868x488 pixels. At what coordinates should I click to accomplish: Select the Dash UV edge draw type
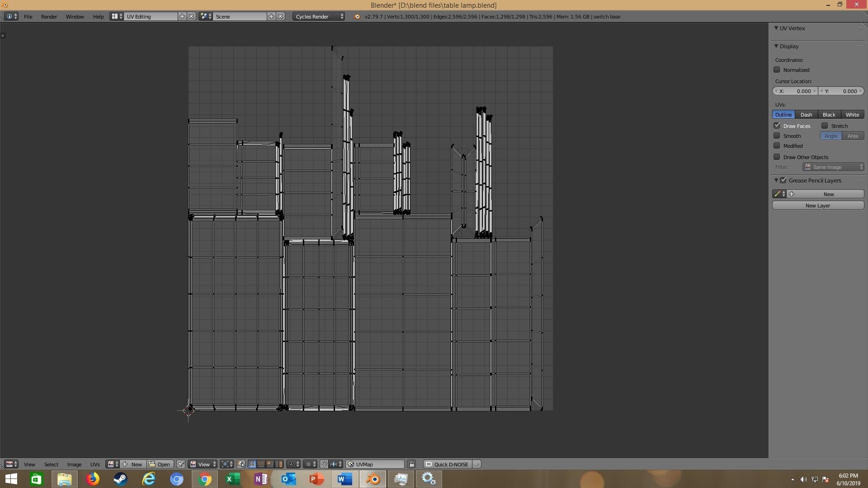(806, 114)
